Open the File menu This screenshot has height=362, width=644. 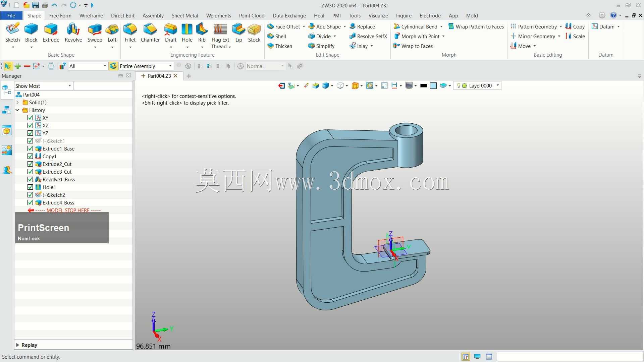coord(11,15)
